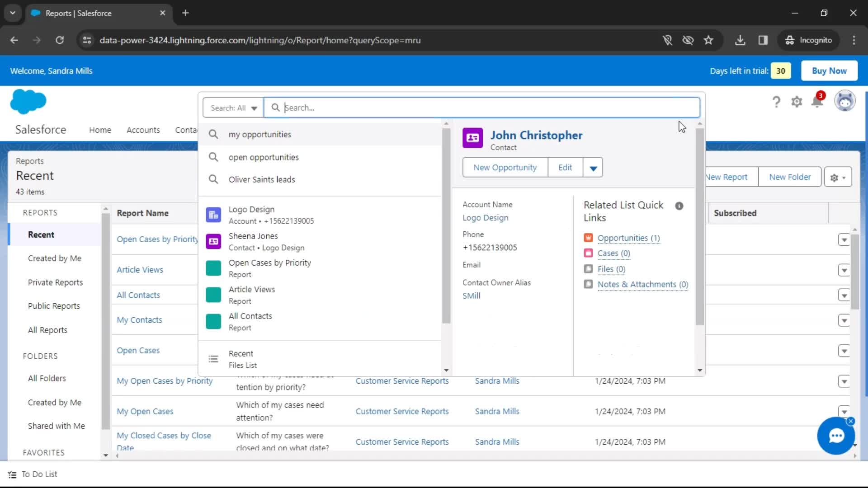Screen dimensions: 868x488
Task: Dismiss the chat widget with its X
Action: tap(851, 421)
